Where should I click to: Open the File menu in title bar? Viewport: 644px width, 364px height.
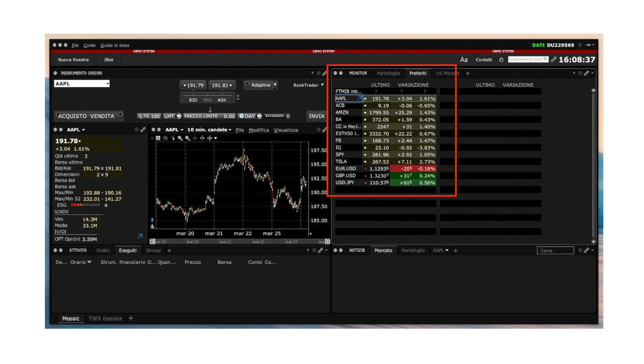click(75, 45)
